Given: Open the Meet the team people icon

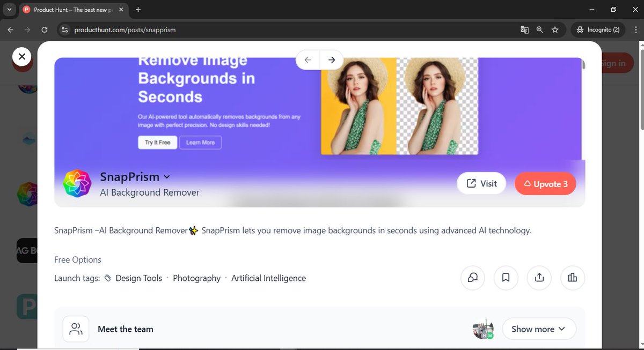Looking at the screenshot, I should pos(75,329).
